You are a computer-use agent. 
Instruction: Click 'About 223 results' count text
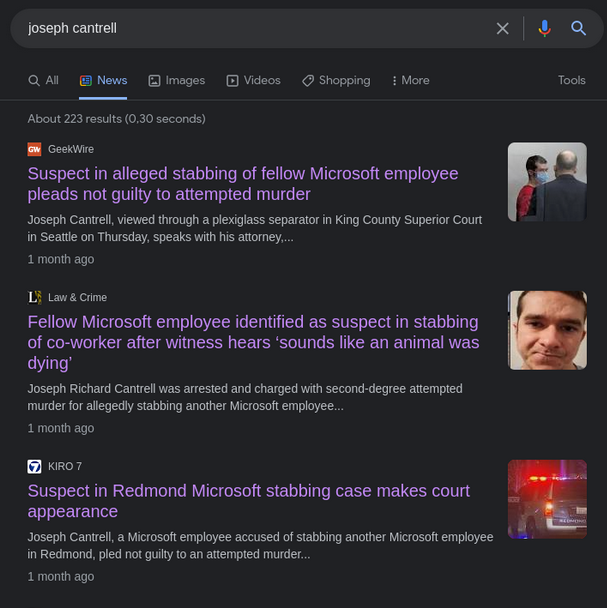[x=116, y=119]
